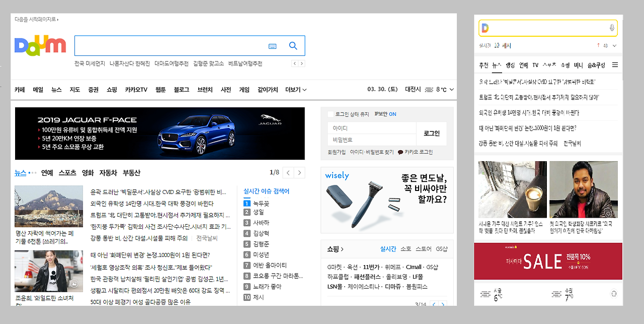Open trending keyword 김상혁
The height and width of the screenshot is (324, 644).
point(261,233)
